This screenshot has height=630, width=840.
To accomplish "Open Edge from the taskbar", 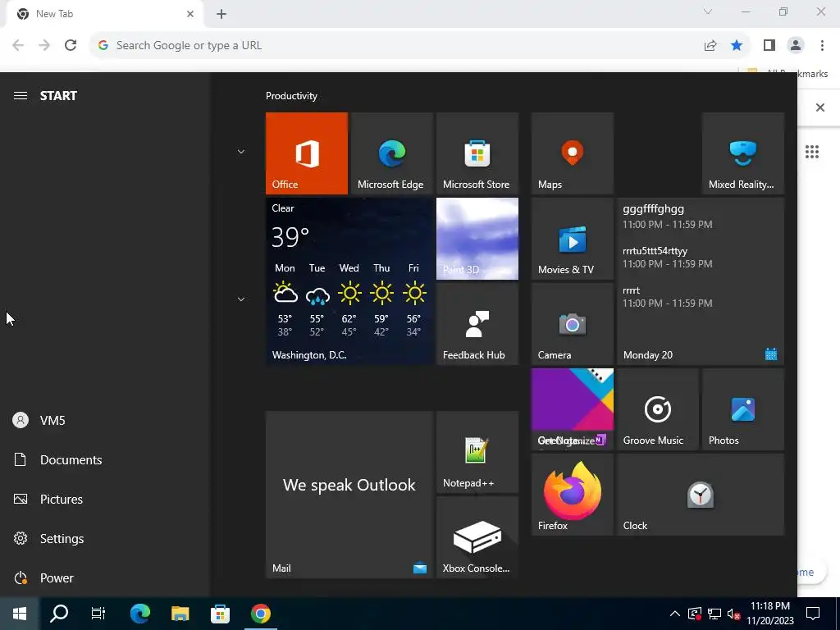I will click(139, 614).
